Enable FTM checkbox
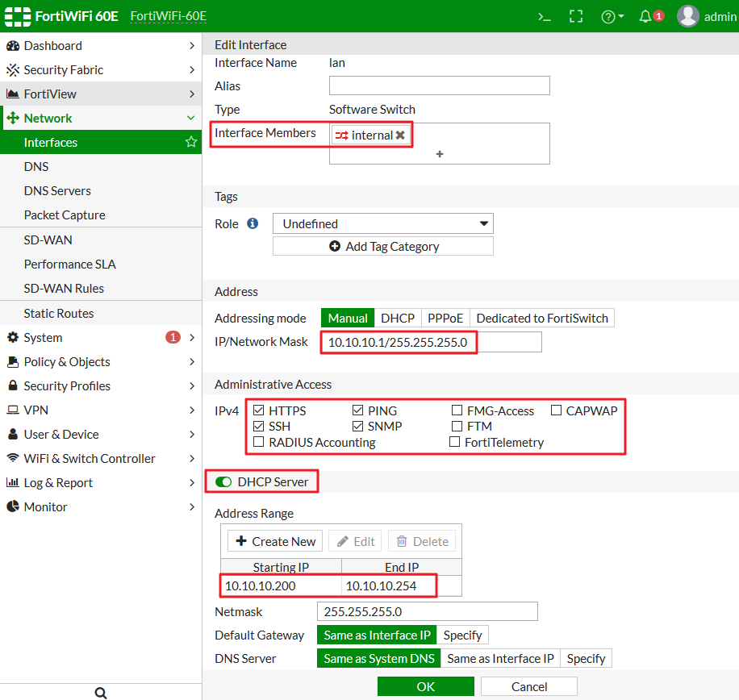The image size is (739, 700). [457, 427]
